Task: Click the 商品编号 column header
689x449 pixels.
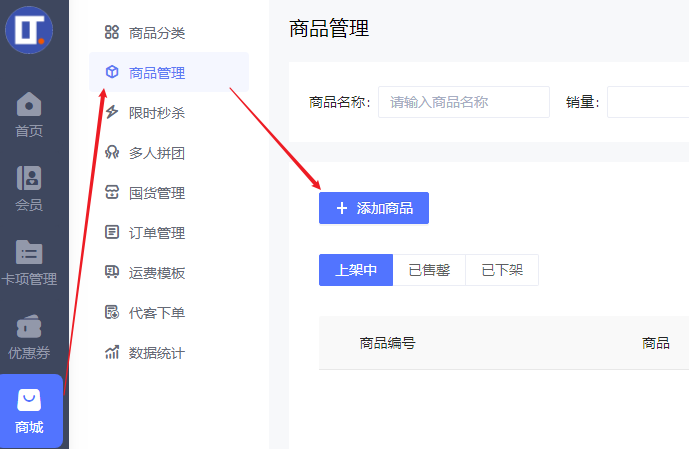Action: tap(388, 343)
